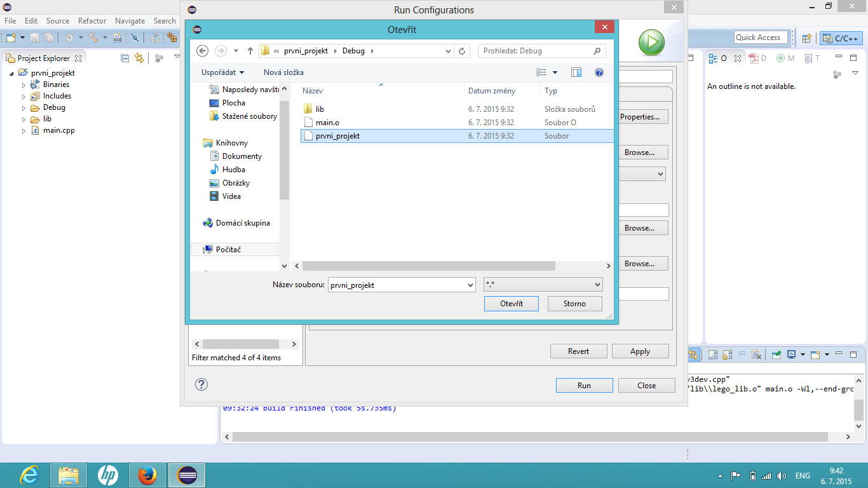Toggle the preview pane icon

point(576,72)
